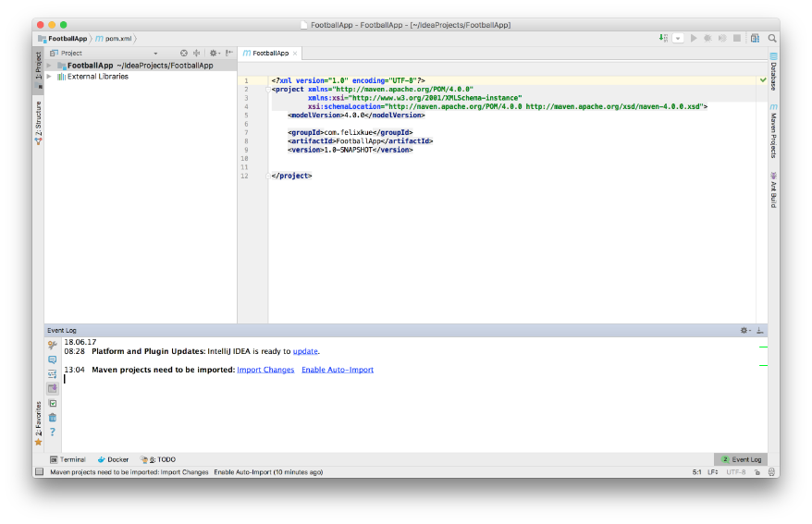Image resolution: width=812 pixels, height=524 pixels.
Task: Expand the FootballApp project tree node
Action: 50,66
